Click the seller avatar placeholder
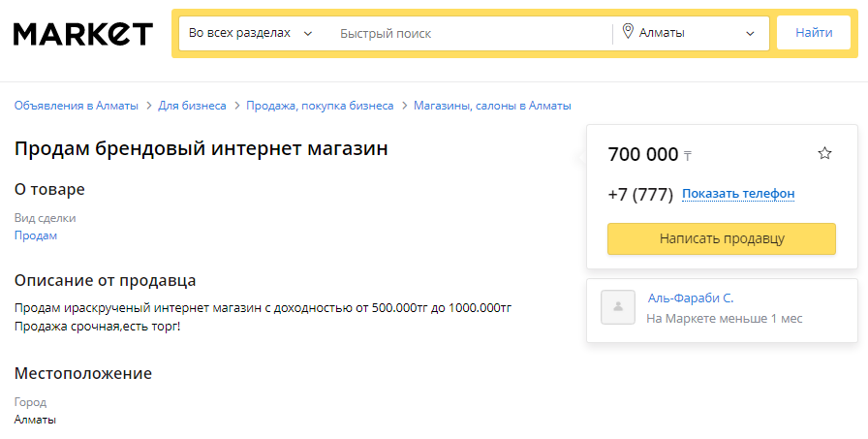This screenshot has height=439, width=868. point(618,307)
